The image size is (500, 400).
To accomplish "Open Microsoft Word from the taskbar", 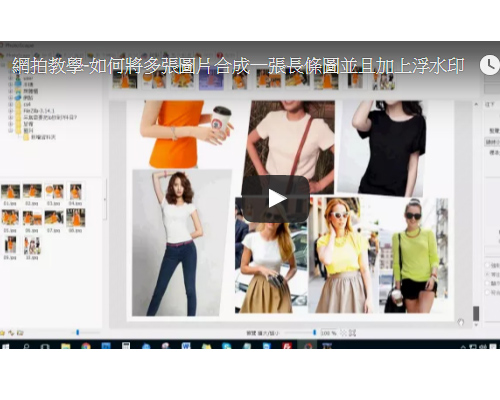I will (x=186, y=346).
